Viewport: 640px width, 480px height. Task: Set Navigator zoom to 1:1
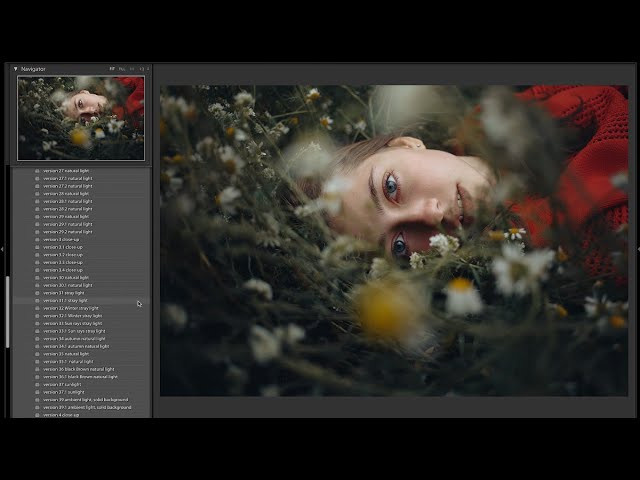pos(132,69)
